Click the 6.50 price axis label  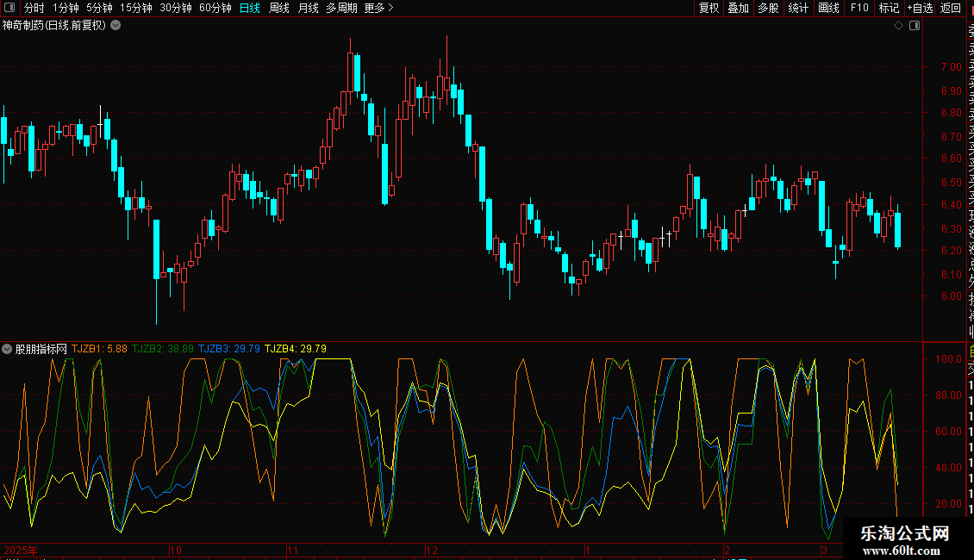pyautogui.click(x=951, y=183)
